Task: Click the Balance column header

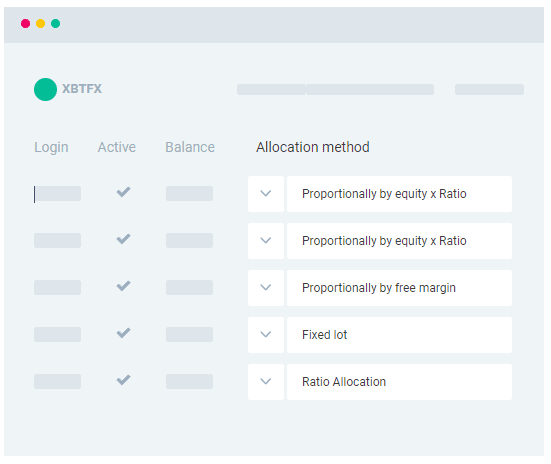Action: tap(190, 147)
